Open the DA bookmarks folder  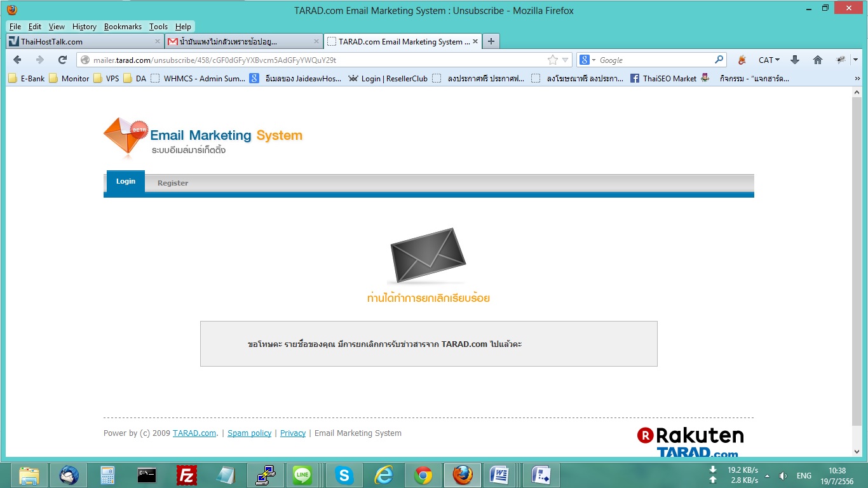135,79
